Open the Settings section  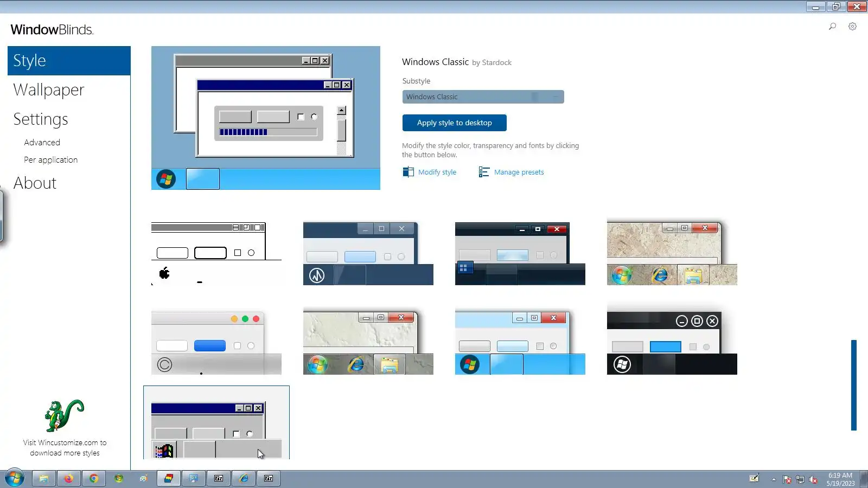41,119
